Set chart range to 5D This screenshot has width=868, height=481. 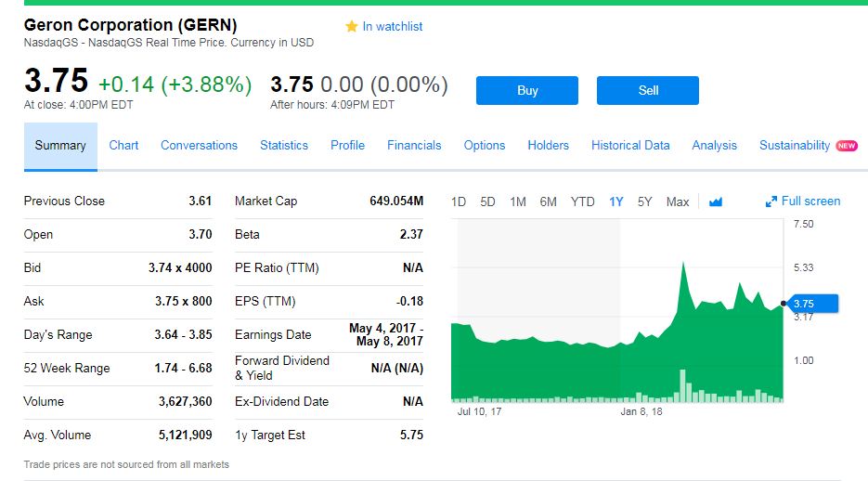(x=487, y=201)
